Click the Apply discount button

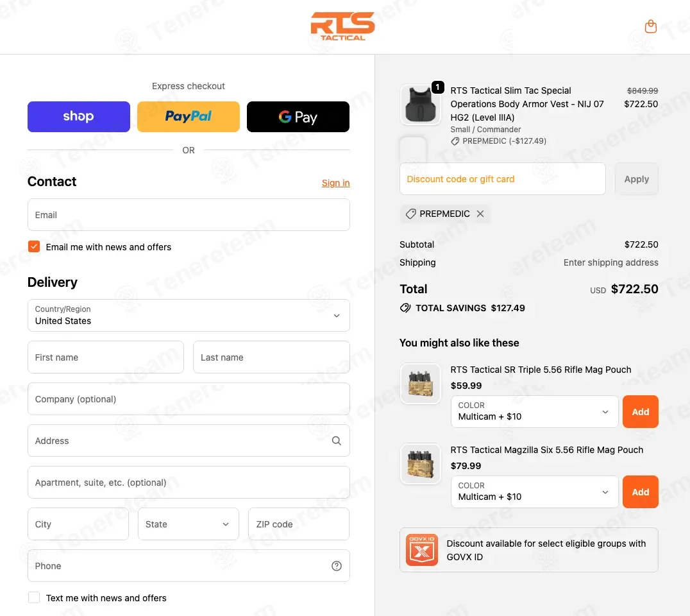[636, 179]
